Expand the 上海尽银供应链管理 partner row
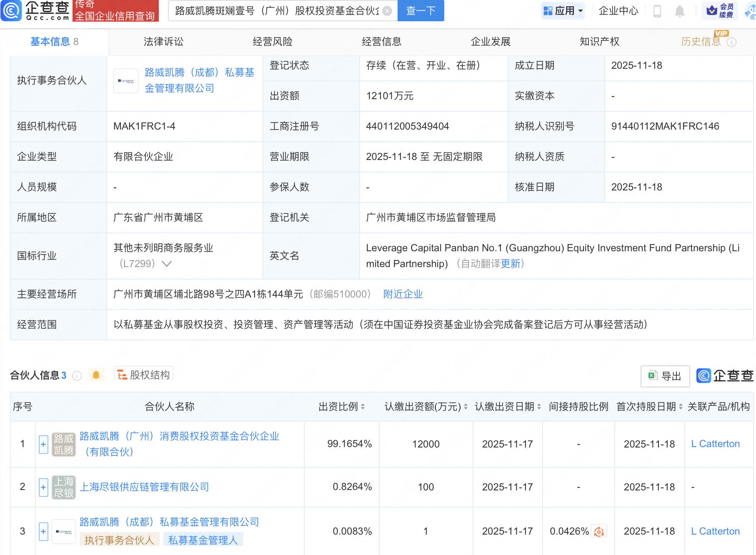 pyautogui.click(x=43, y=487)
